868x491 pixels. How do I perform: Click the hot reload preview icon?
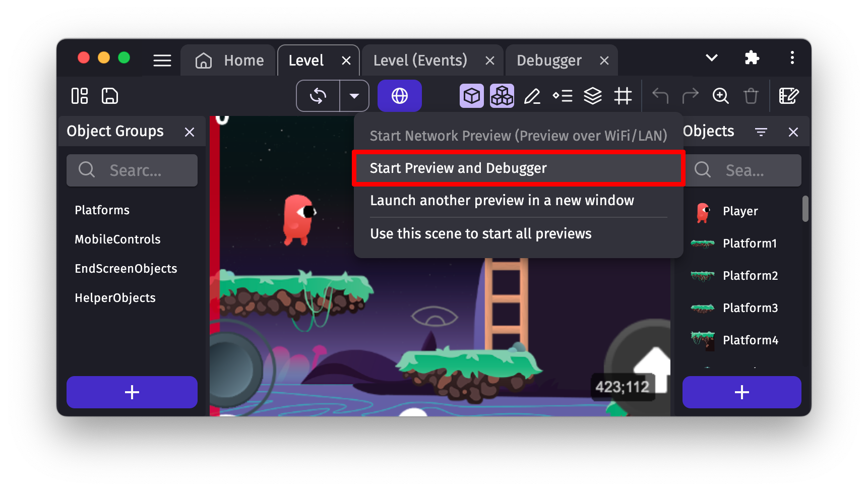(318, 96)
